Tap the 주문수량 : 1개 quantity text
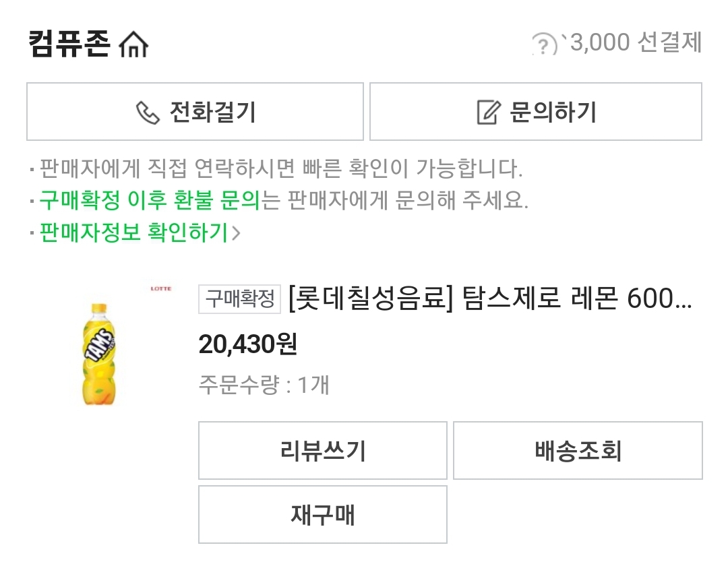The width and height of the screenshot is (728, 562). pyautogui.click(x=264, y=385)
